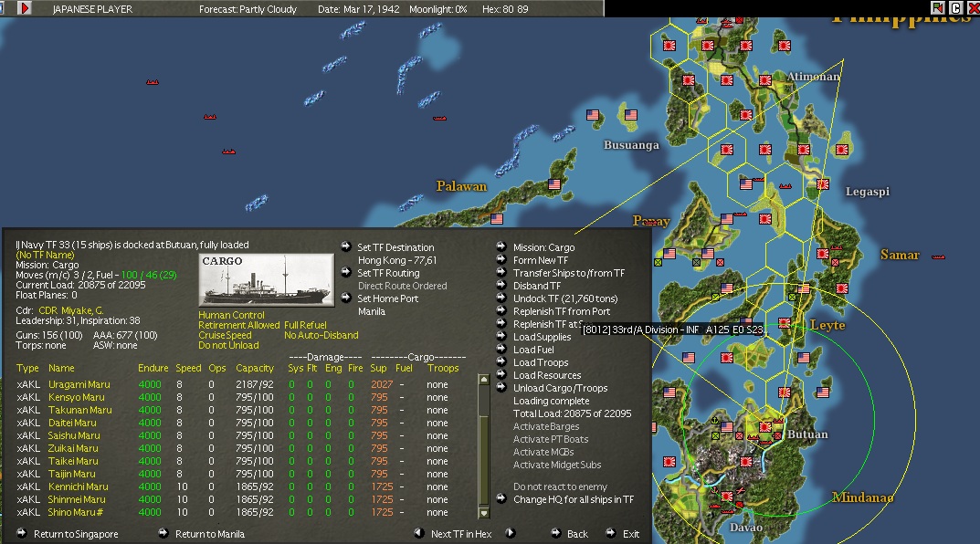Click the arrow icon beside Load Supplies
980x544 pixels.
tap(501, 336)
